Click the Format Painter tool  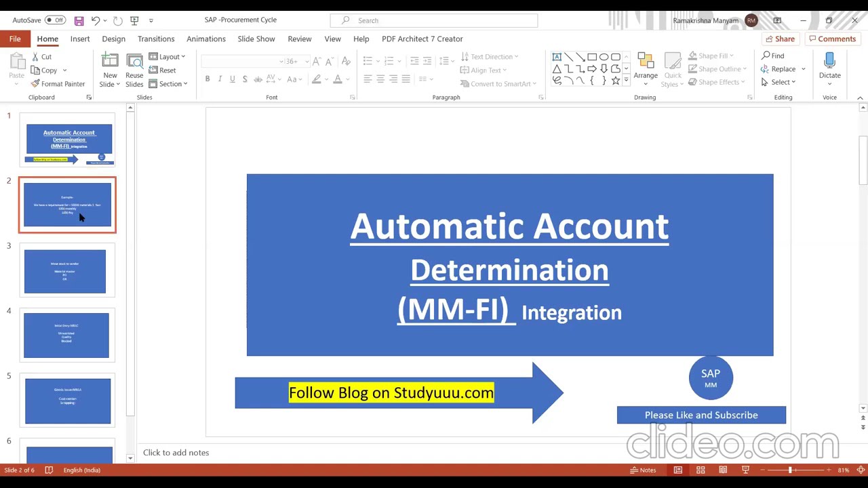click(x=58, y=84)
